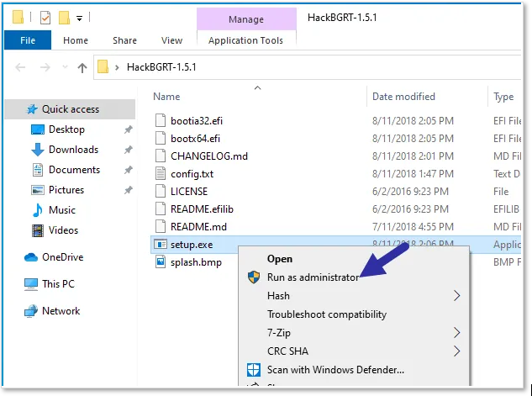The height and width of the screenshot is (396, 532).
Task: Select the splash.bmp image file icon
Action: click(x=161, y=262)
